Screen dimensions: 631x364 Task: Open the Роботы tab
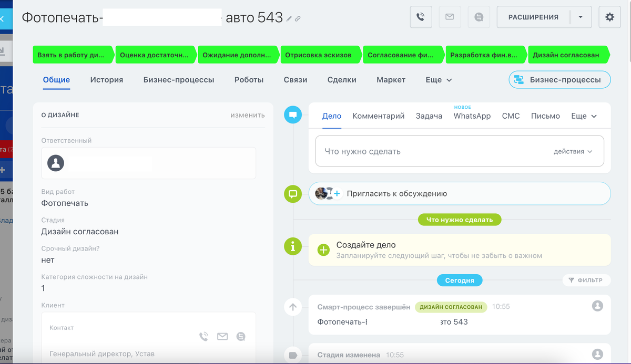[x=249, y=80]
